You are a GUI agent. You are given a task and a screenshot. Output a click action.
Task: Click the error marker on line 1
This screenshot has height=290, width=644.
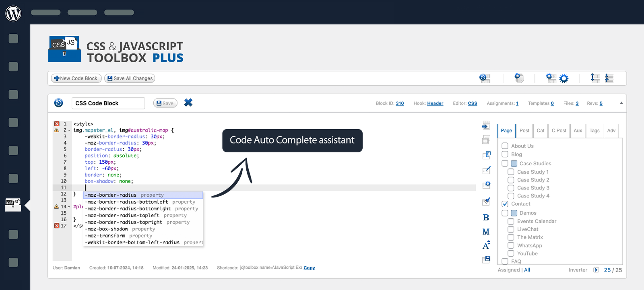click(57, 124)
